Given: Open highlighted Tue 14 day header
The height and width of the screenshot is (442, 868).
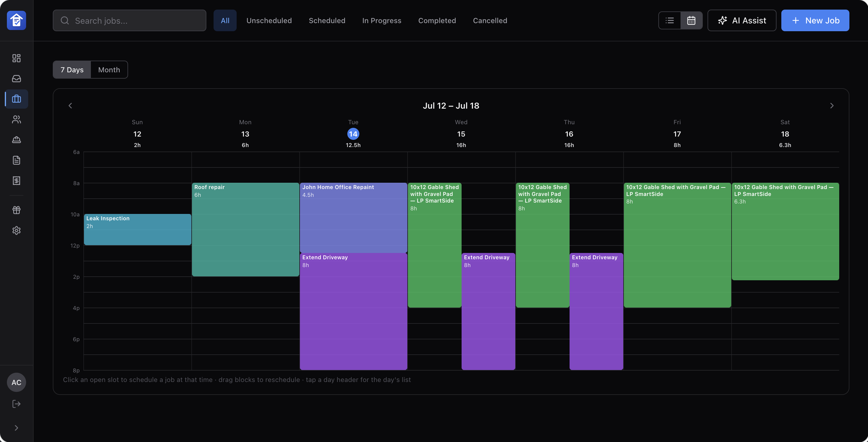Looking at the screenshot, I should point(353,134).
